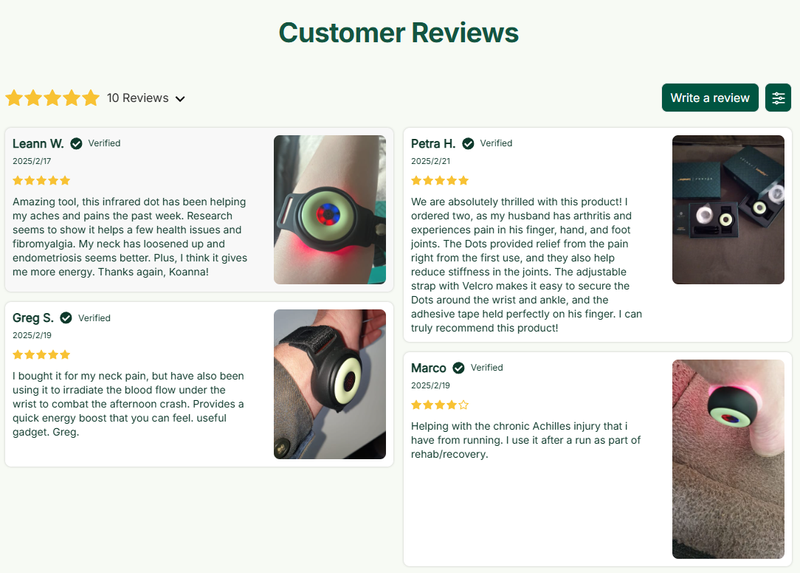Open Leann W.'s wrist device photo
800x573 pixels.
tap(330, 210)
